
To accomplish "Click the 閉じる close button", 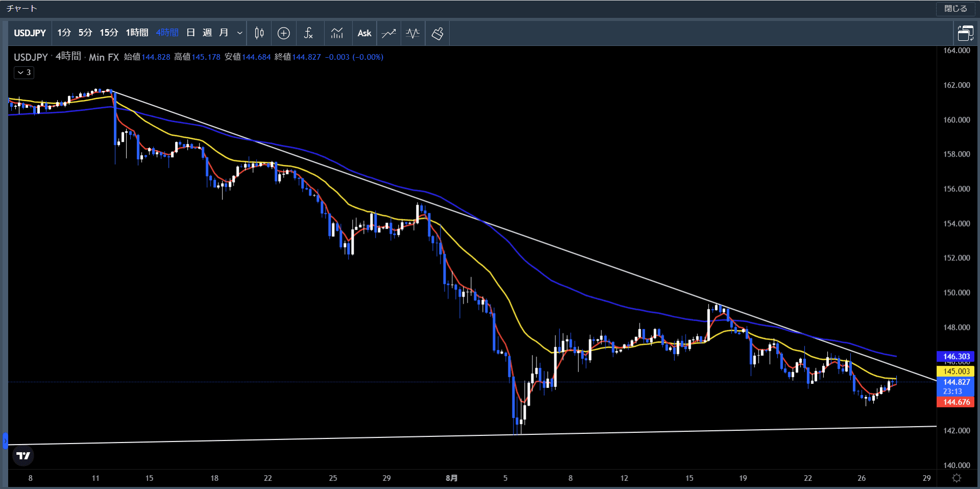I will [x=955, y=9].
